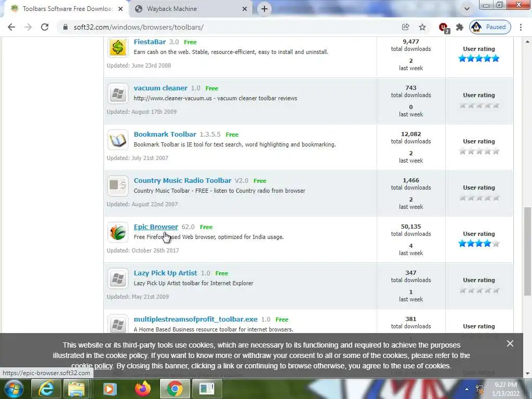This screenshot has height=399, width=532.
Task: Open the cookie policy link in banner
Action: pos(91,366)
